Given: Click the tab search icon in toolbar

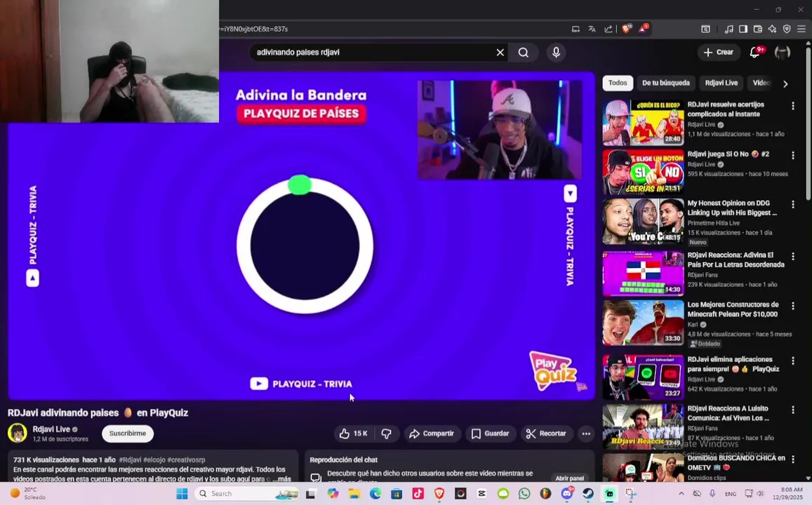Looking at the screenshot, I should point(705,29).
